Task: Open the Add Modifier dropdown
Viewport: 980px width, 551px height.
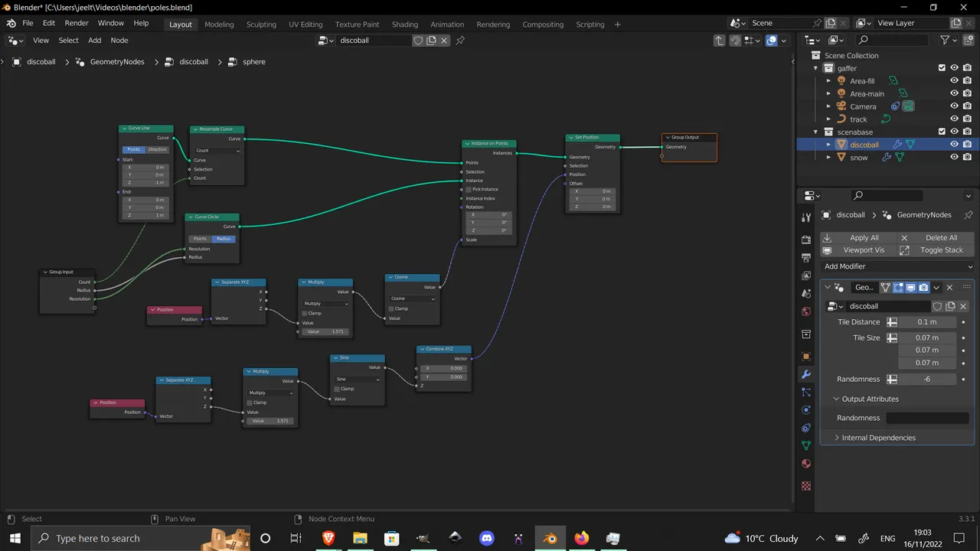Action: pos(897,266)
